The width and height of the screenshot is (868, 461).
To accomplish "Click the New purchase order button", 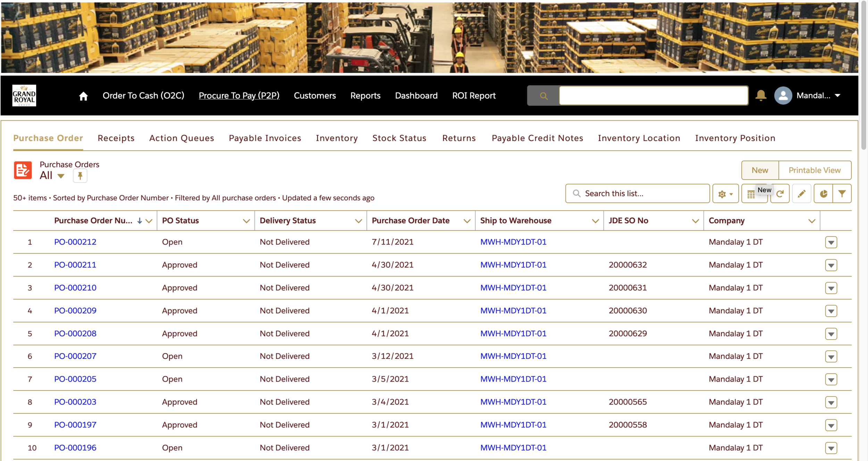I will [x=760, y=170].
